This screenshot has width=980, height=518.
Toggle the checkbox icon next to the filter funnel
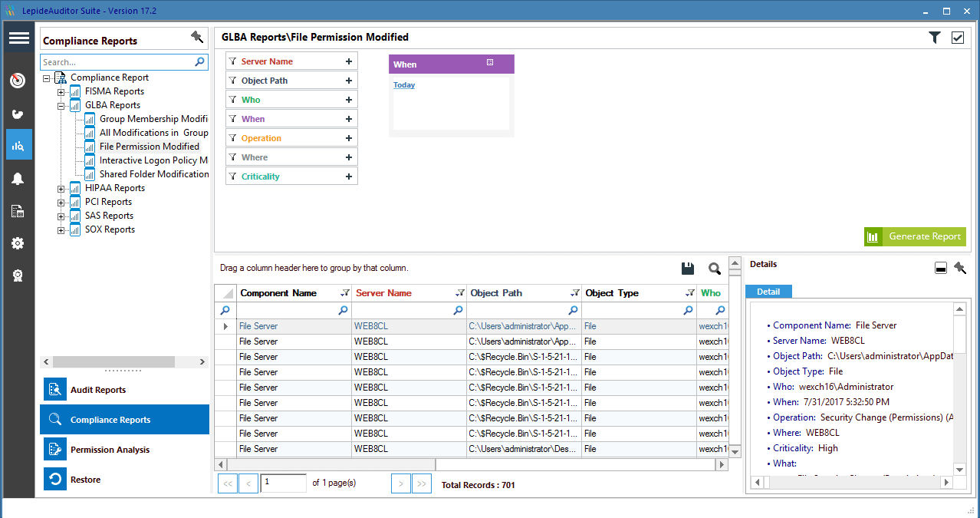pos(958,38)
